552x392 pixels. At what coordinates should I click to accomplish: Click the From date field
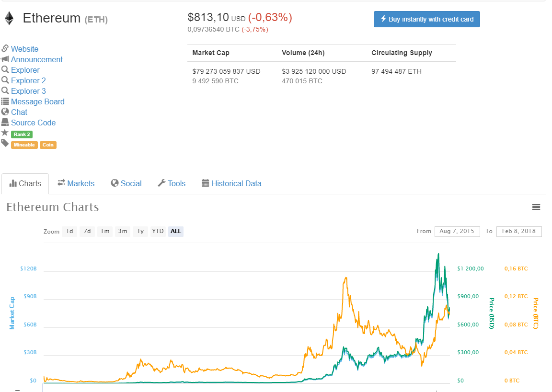457,231
